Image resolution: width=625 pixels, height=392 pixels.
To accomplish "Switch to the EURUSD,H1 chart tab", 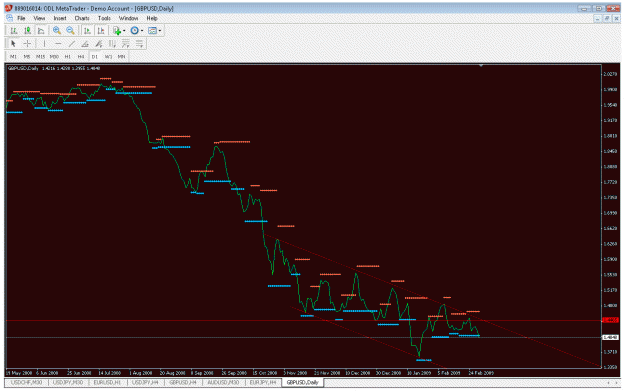I will click(x=107, y=382).
